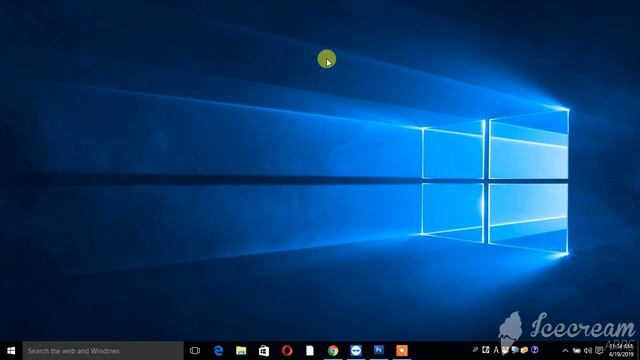Screen dimensions: 640x360
Task: Switch to the orange screen recorder app
Action: tap(402, 351)
